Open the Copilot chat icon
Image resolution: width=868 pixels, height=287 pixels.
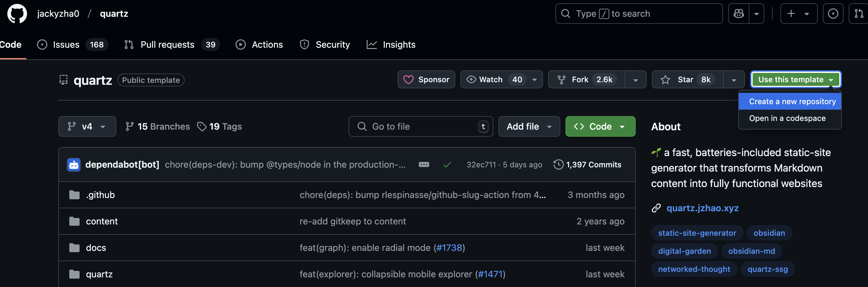click(x=738, y=14)
